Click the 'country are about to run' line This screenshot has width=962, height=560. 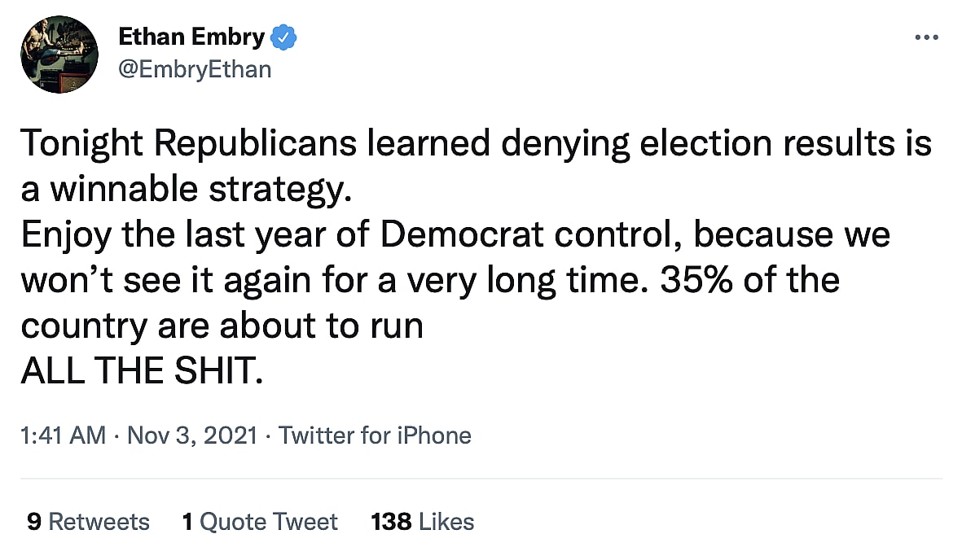click(x=222, y=326)
